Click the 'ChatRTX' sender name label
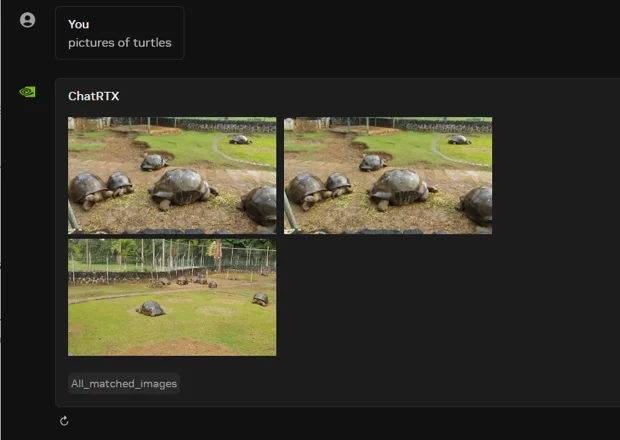 (x=93, y=96)
